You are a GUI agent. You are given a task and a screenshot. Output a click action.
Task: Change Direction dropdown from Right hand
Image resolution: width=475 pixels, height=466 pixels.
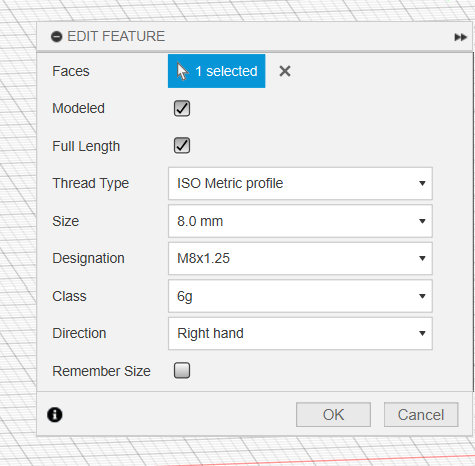(x=300, y=333)
